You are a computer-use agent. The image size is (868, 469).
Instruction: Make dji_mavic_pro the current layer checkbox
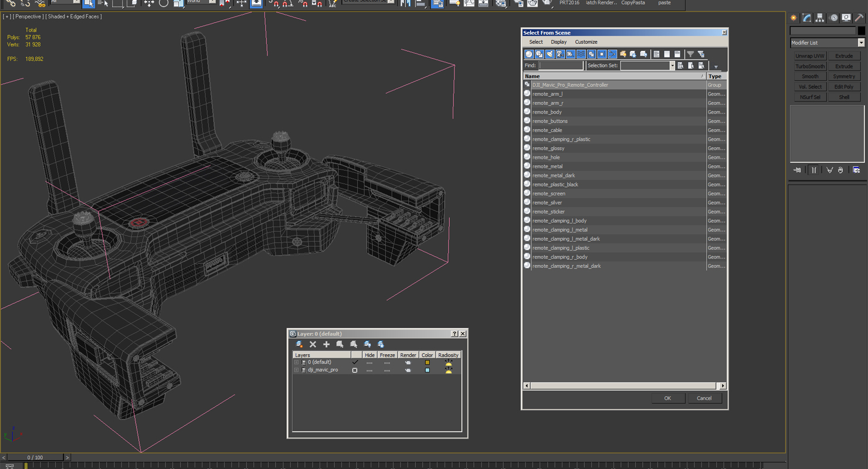(x=355, y=370)
